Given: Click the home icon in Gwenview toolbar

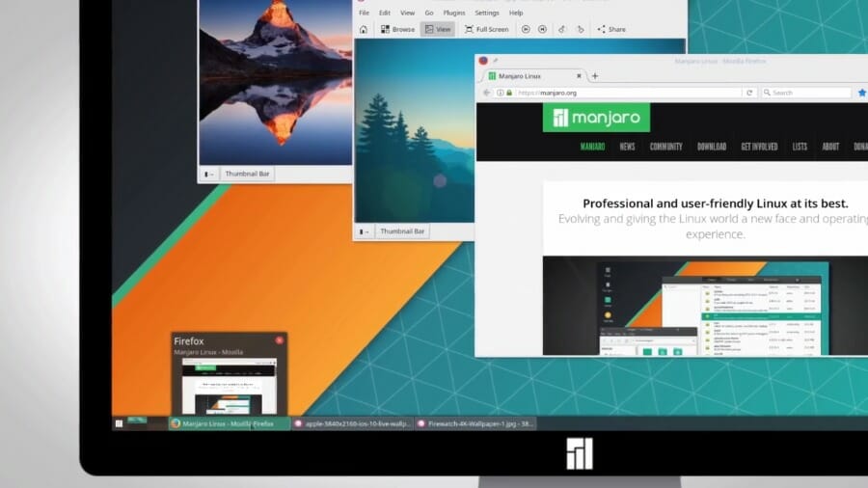Looking at the screenshot, I should [364, 29].
